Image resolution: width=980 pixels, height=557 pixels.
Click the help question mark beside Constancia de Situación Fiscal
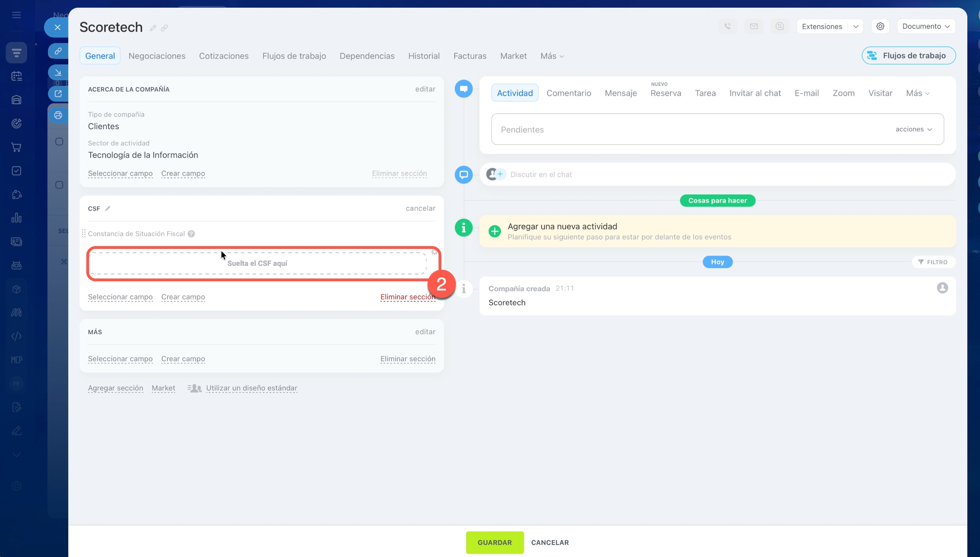[191, 234]
